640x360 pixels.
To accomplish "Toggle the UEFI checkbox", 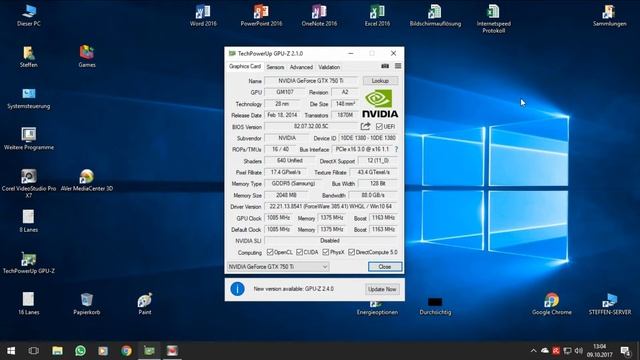I will [379, 127].
